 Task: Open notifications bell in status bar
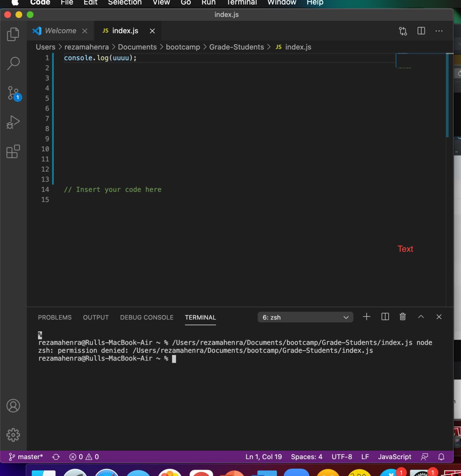point(441,457)
